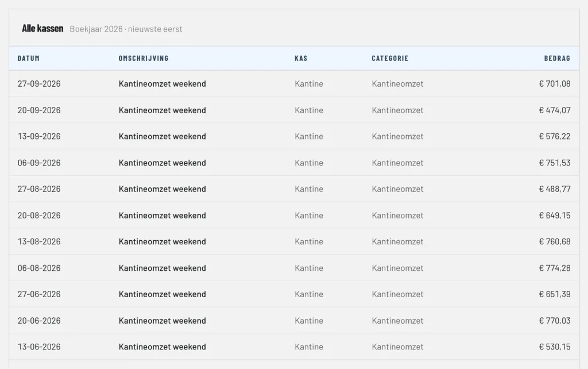This screenshot has height=369, width=588.
Task: Click the Kantineomzet category for 20-08-2026
Action: click(397, 215)
